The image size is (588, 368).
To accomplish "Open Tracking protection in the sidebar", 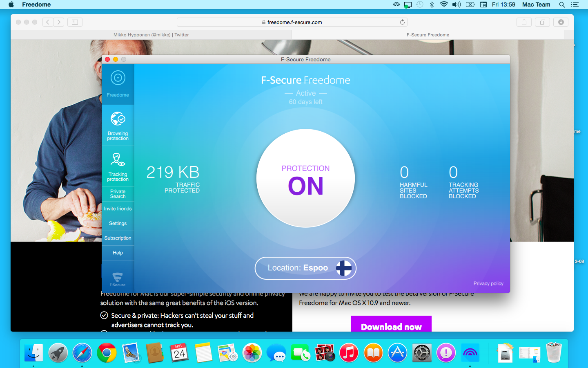I will [x=118, y=166].
